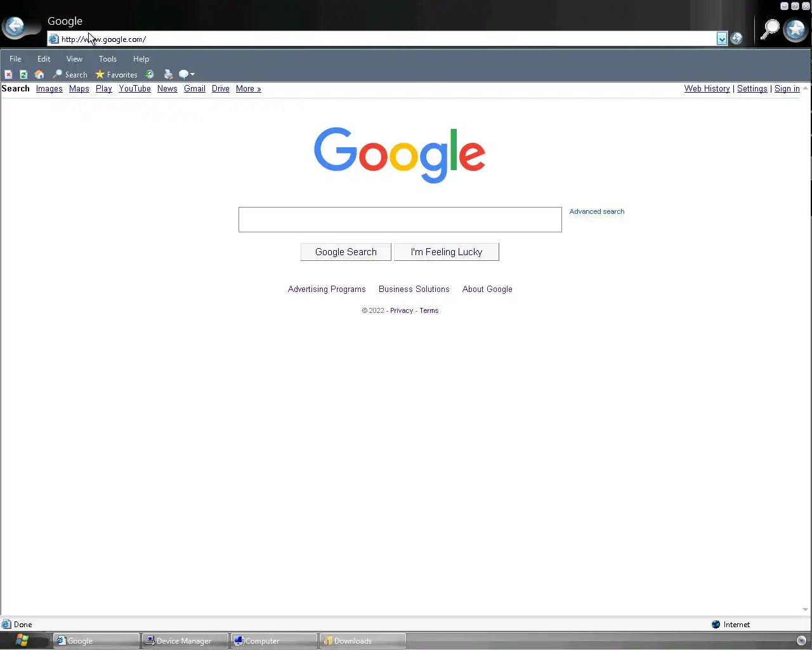Expand the address bar dropdown arrow
Image resolution: width=812 pixels, height=650 pixels.
[x=722, y=39]
